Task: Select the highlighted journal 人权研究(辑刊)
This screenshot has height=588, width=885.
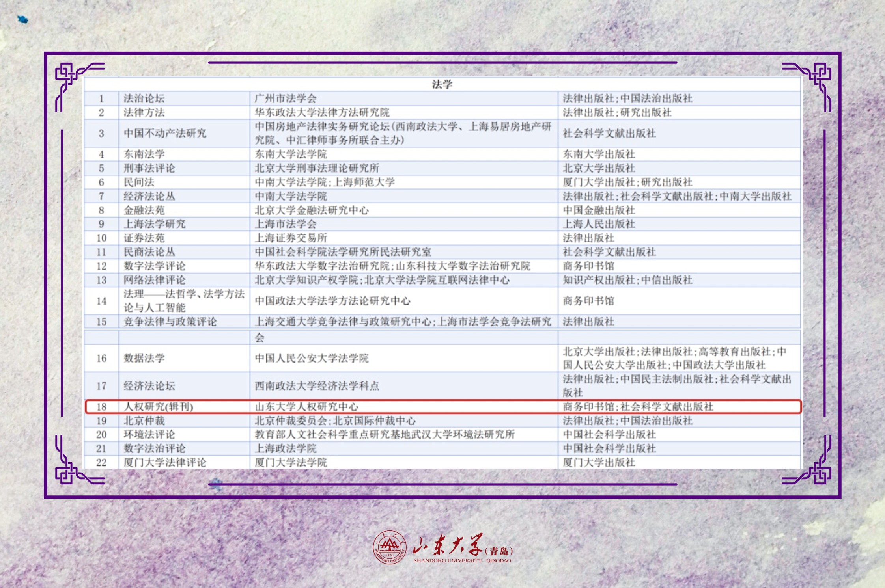Action: [158, 407]
